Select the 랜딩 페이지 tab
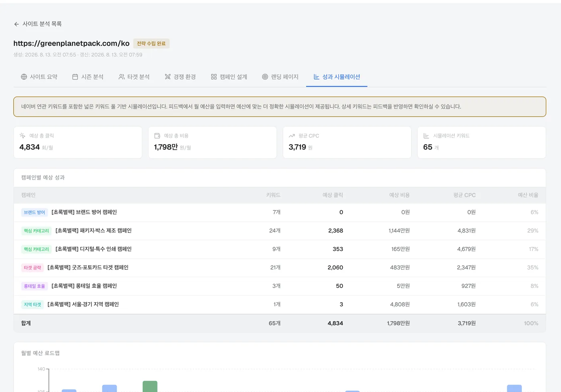561x392 pixels. 280,77
